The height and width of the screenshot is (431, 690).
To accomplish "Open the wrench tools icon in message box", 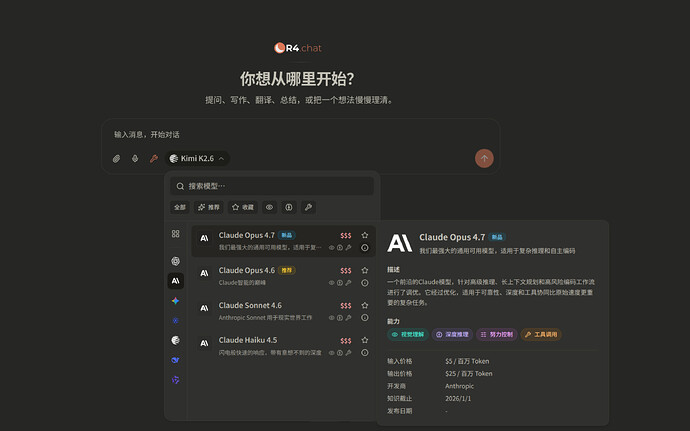I will click(x=154, y=158).
